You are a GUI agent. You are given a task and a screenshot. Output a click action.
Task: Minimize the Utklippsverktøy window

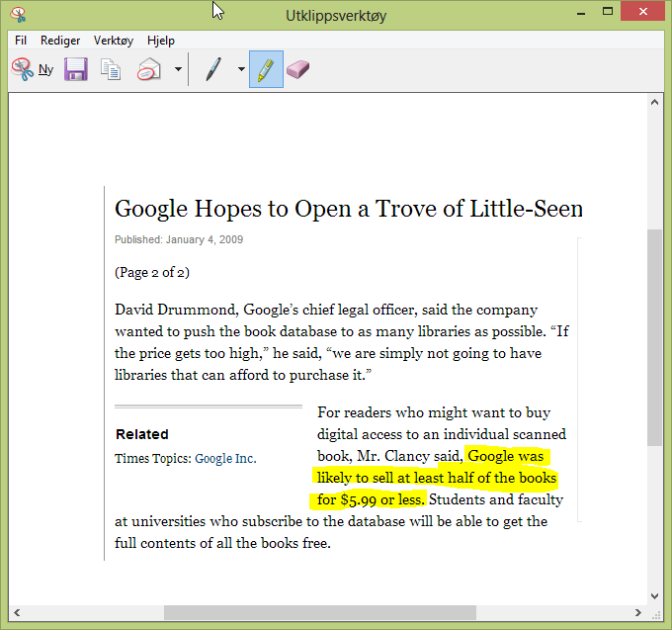click(581, 13)
